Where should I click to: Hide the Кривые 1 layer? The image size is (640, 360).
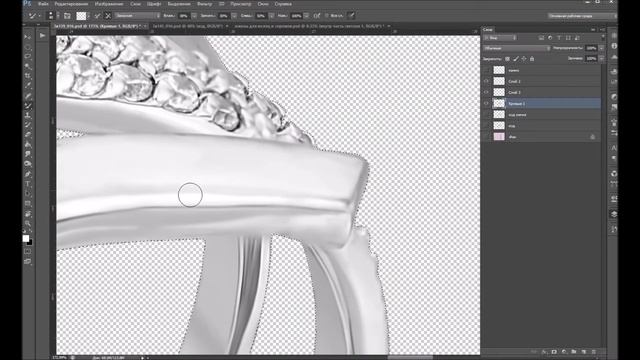click(x=486, y=103)
